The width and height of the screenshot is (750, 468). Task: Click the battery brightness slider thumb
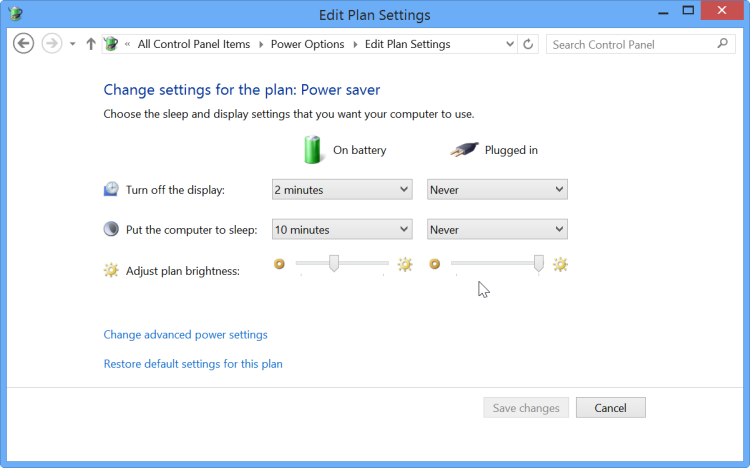pyautogui.click(x=334, y=263)
